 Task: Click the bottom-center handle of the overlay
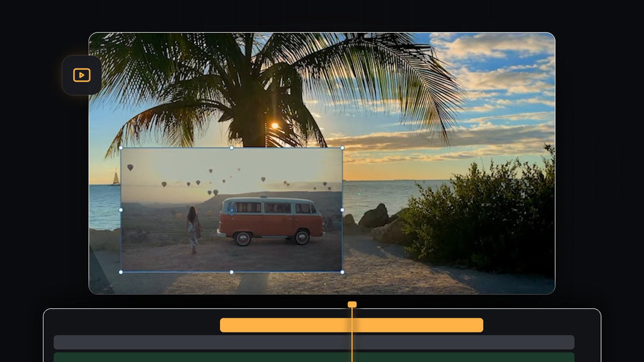click(x=231, y=272)
